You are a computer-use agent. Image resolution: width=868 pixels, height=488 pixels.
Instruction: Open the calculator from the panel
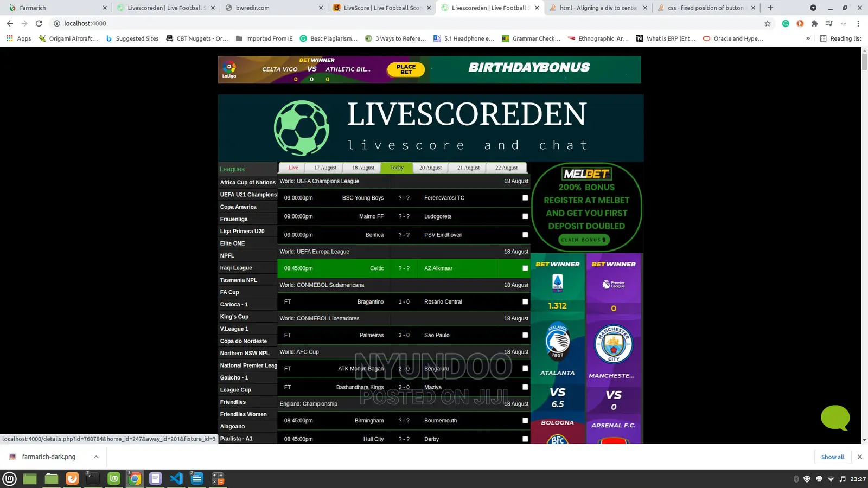[218, 479]
